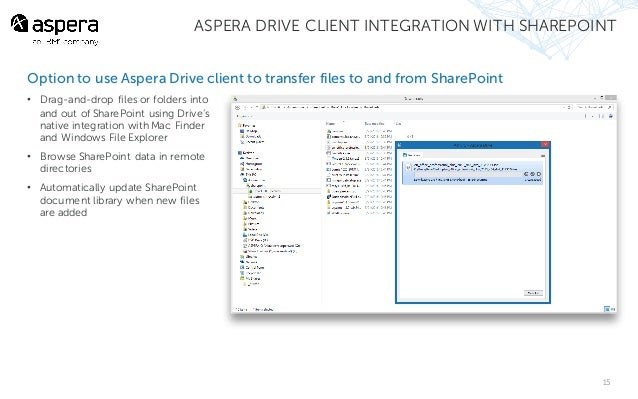Screen dimensions: 638x399
Task: Click the Explorer help icon below the search box
Action: point(611,116)
